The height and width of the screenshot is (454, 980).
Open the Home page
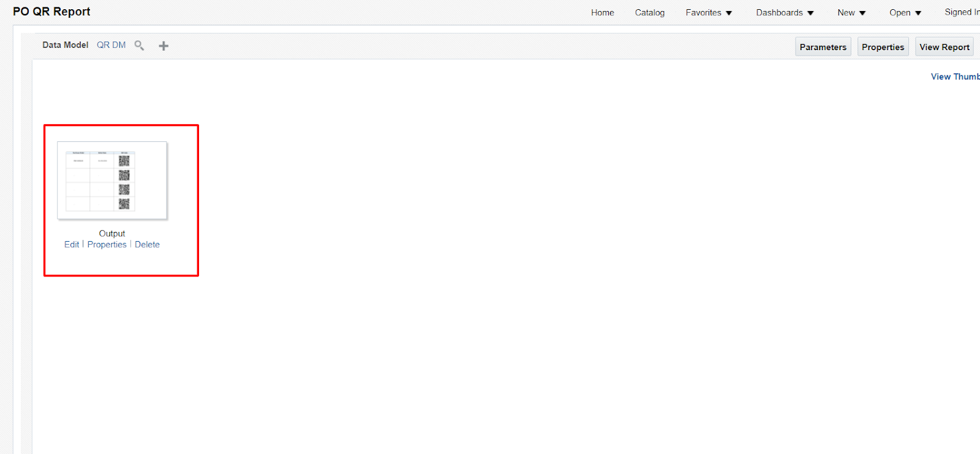(x=602, y=12)
